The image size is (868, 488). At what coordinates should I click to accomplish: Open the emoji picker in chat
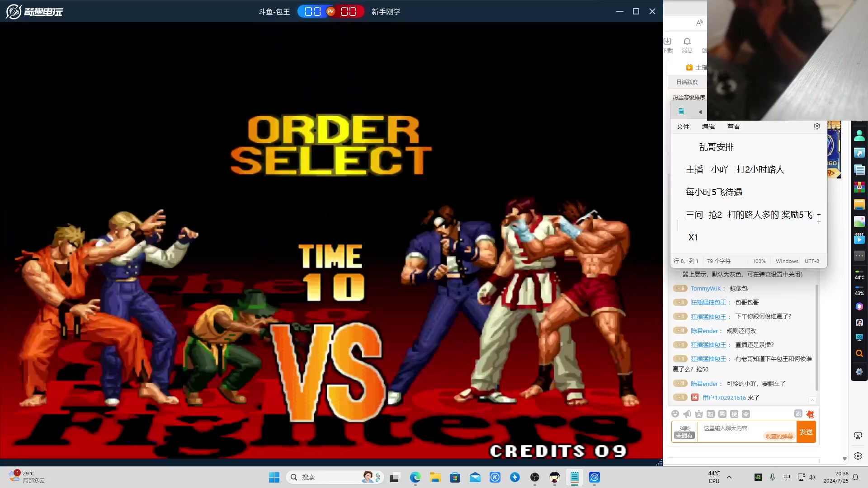[x=675, y=414]
